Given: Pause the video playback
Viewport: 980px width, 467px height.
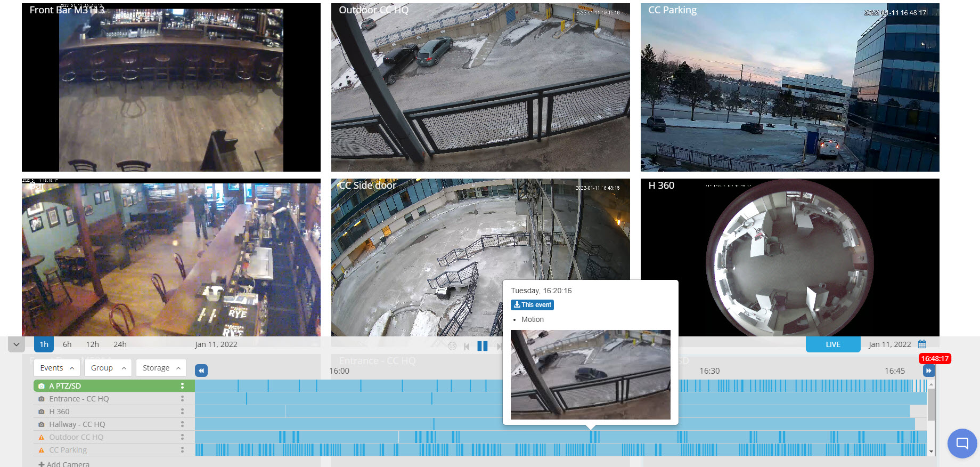Looking at the screenshot, I should click(x=483, y=346).
